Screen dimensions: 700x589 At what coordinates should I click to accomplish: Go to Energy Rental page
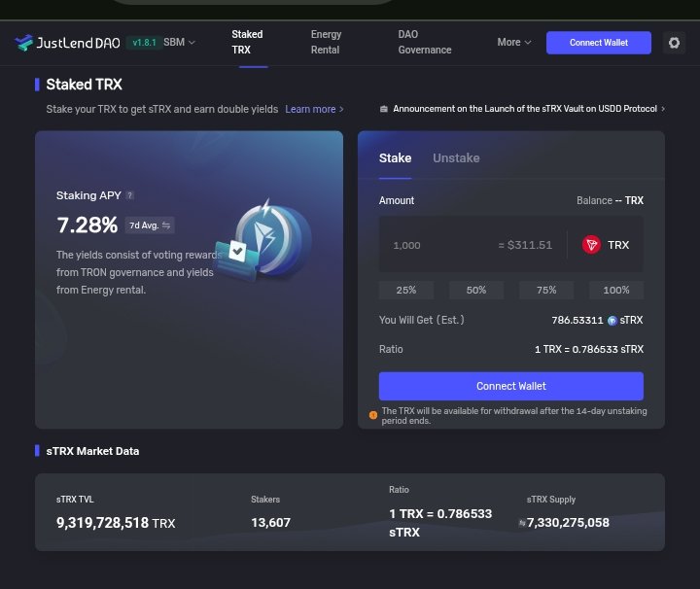[326, 42]
